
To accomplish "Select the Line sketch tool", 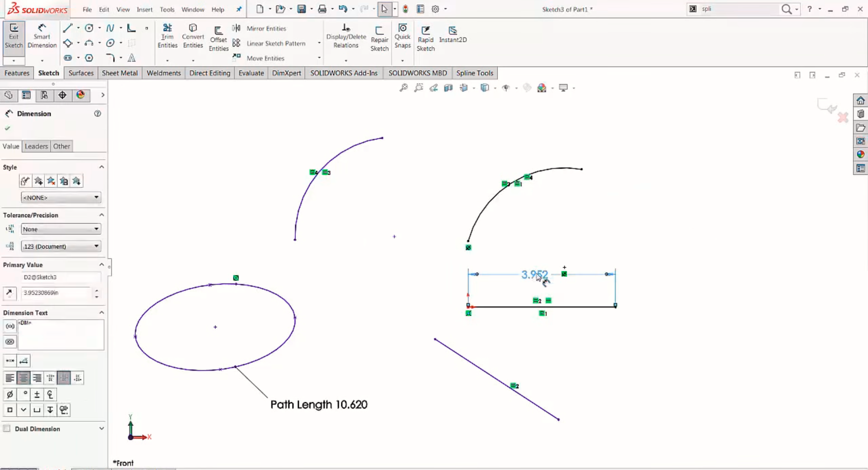I will (x=68, y=28).
